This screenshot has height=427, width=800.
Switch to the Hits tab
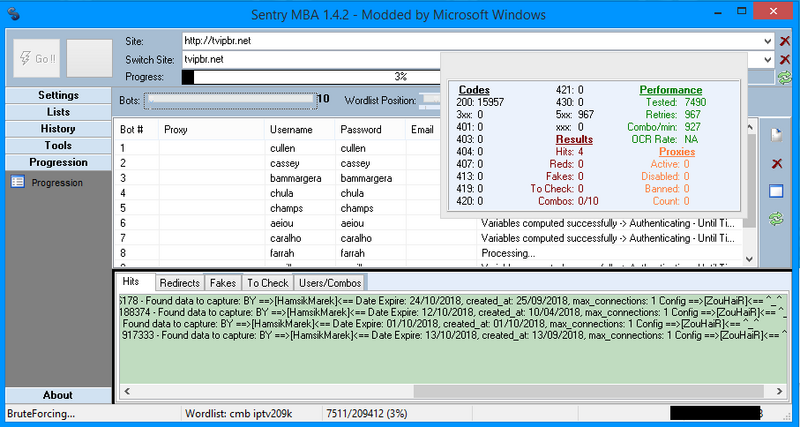point(131,282)
